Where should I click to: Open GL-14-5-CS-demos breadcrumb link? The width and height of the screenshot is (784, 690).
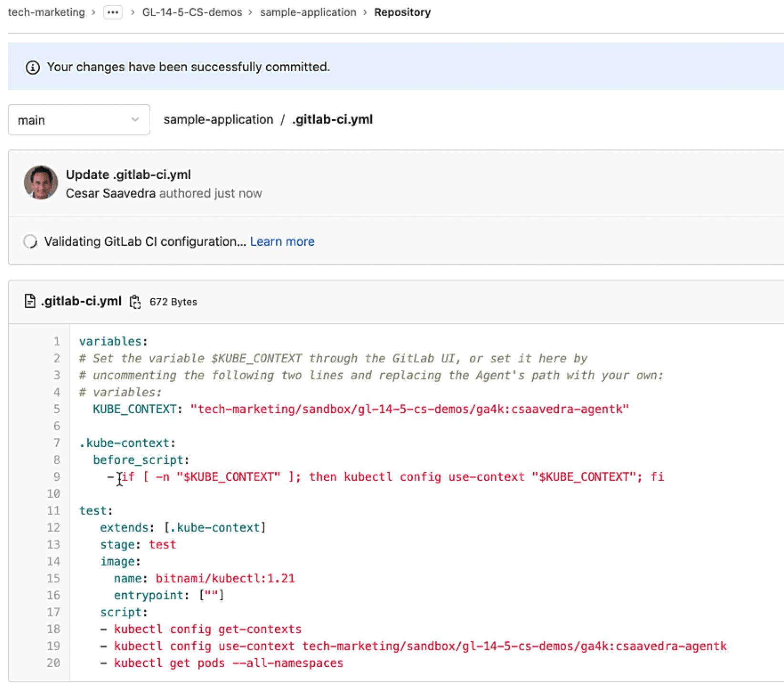192,12
